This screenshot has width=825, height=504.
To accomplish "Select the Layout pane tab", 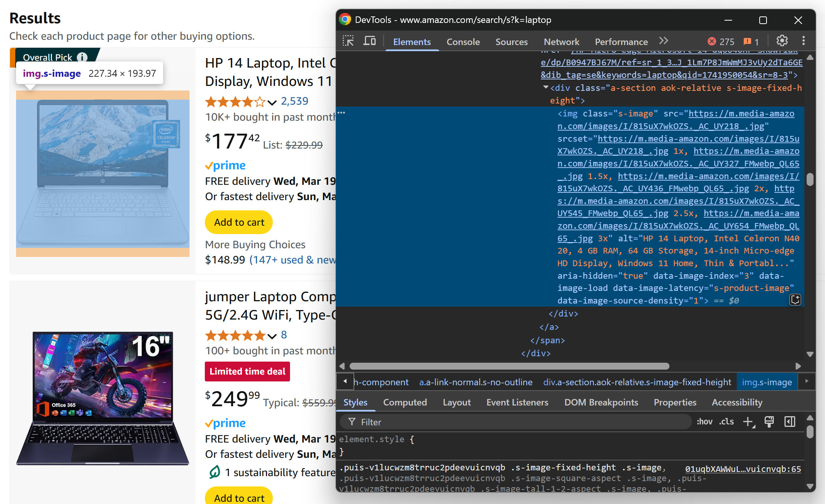I will coord(457,402).
